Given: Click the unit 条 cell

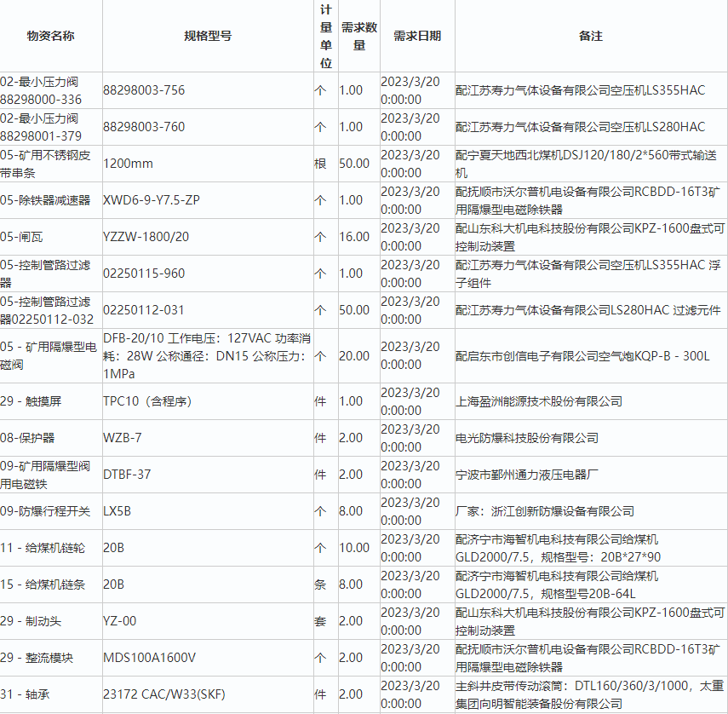Looking at the screenshot, I should click(326, 584).
